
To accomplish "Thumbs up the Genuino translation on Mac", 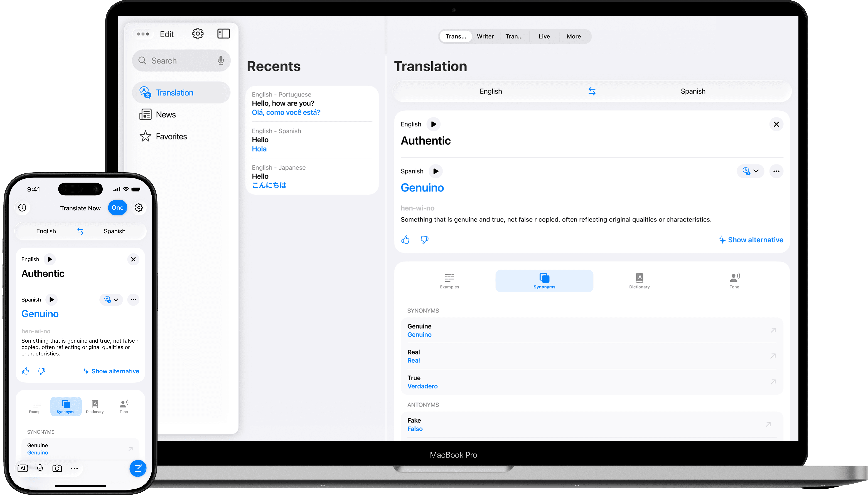I will coord(405,240).
